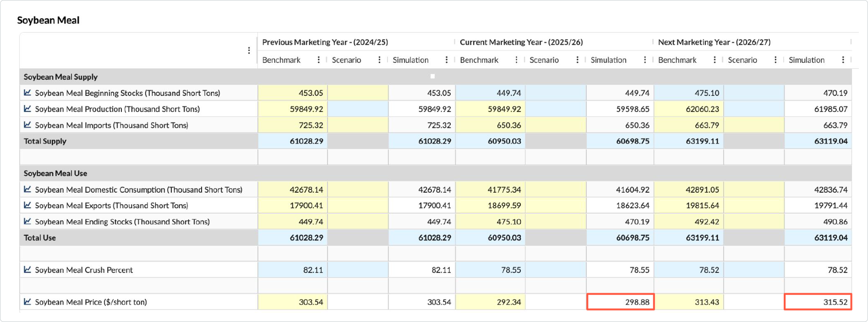Click chart icon for Soybean Meal Price
Screen dimensions: 868x322
pos(27,302)
